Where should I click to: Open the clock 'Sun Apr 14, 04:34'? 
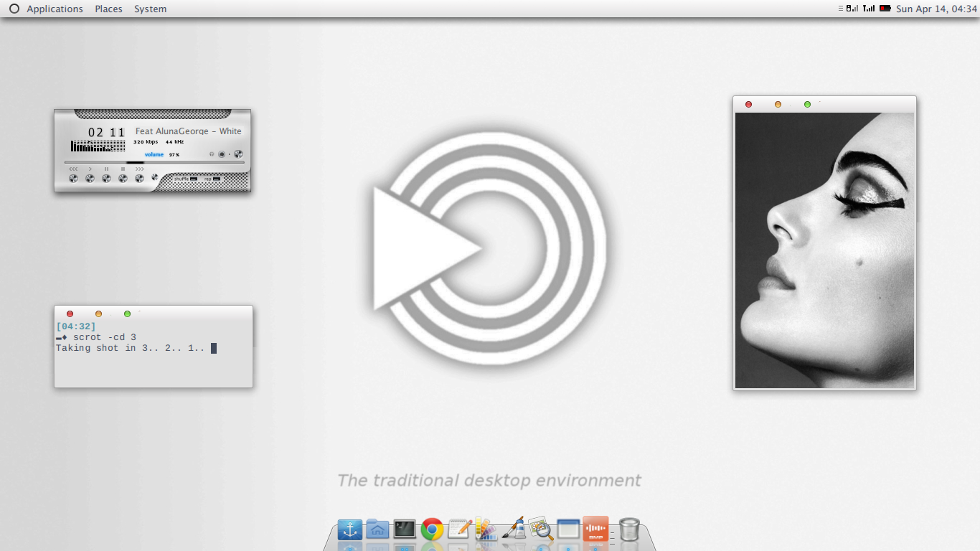(936, 9)
